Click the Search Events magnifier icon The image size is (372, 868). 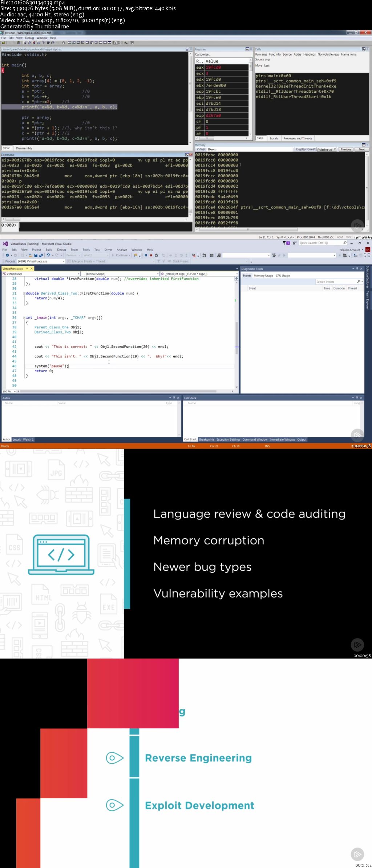pos(359,282)
